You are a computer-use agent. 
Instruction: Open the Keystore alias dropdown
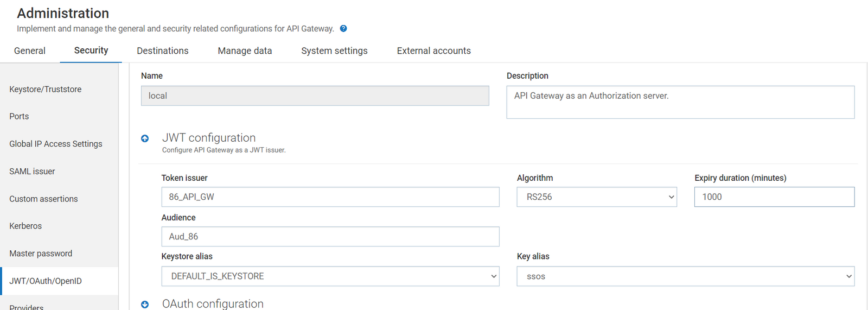tap(330, 276)
